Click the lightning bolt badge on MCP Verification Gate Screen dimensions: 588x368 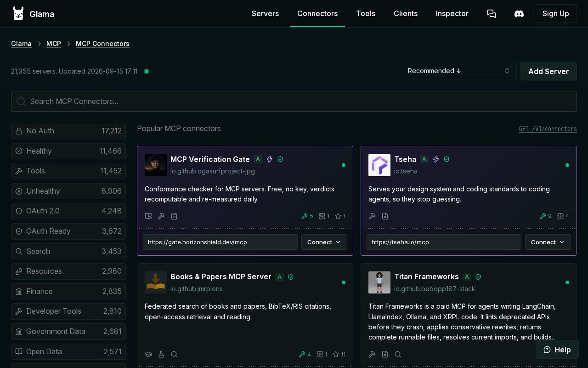[x=270, y=159]
